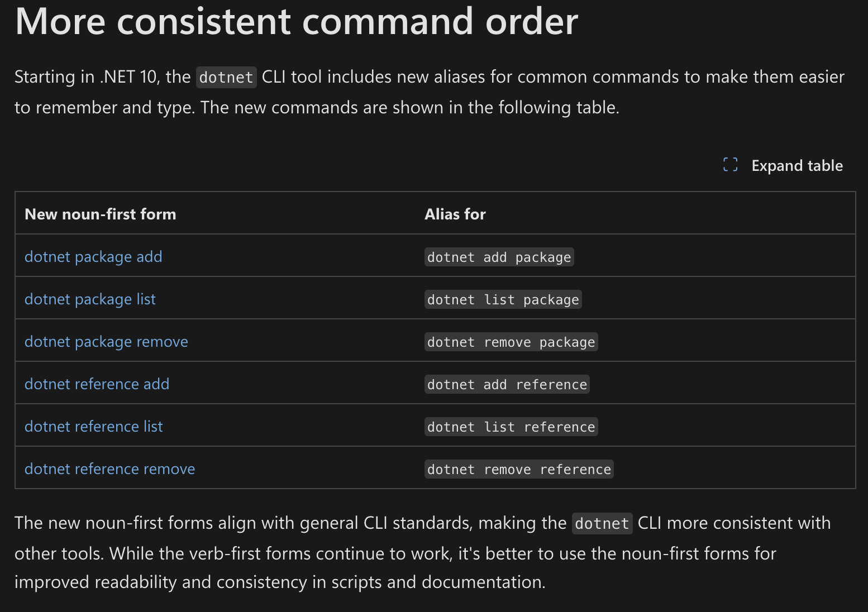This screenshot has height=612, width=868.
Task: Click the Expand table icon
Action: coord(730,165)
